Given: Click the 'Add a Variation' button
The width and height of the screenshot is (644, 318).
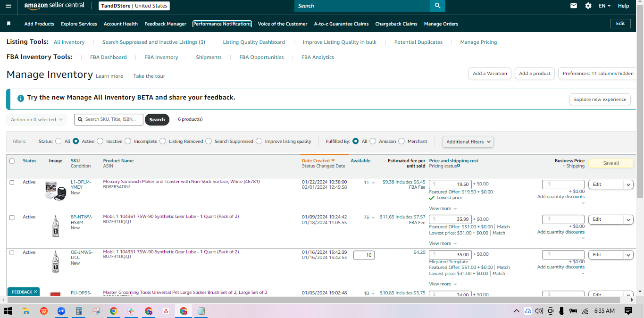Looking at the screenshot, I should tap(490, 74).
